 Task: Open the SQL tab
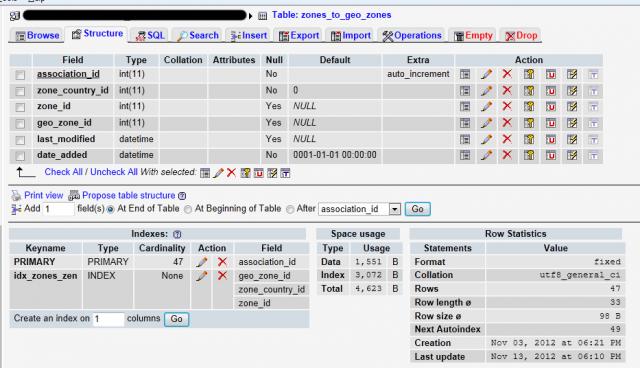coord(150,35)
